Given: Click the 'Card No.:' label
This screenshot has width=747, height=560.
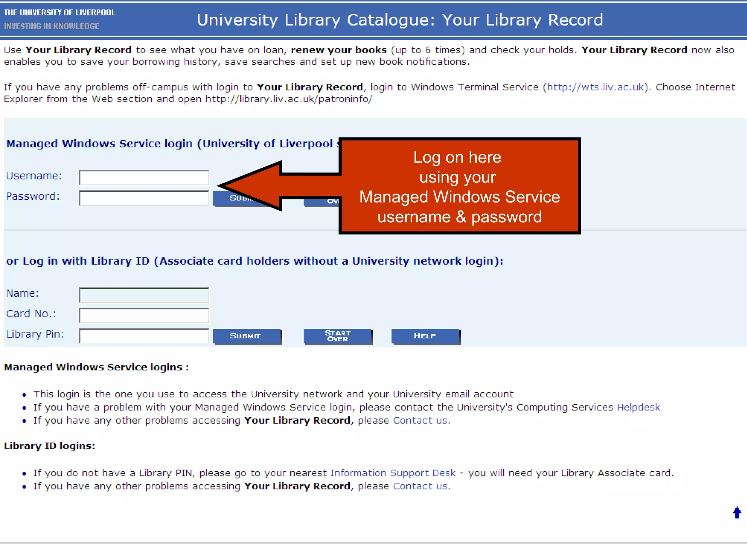Looking at the screenshot, I should pos(31,314).
